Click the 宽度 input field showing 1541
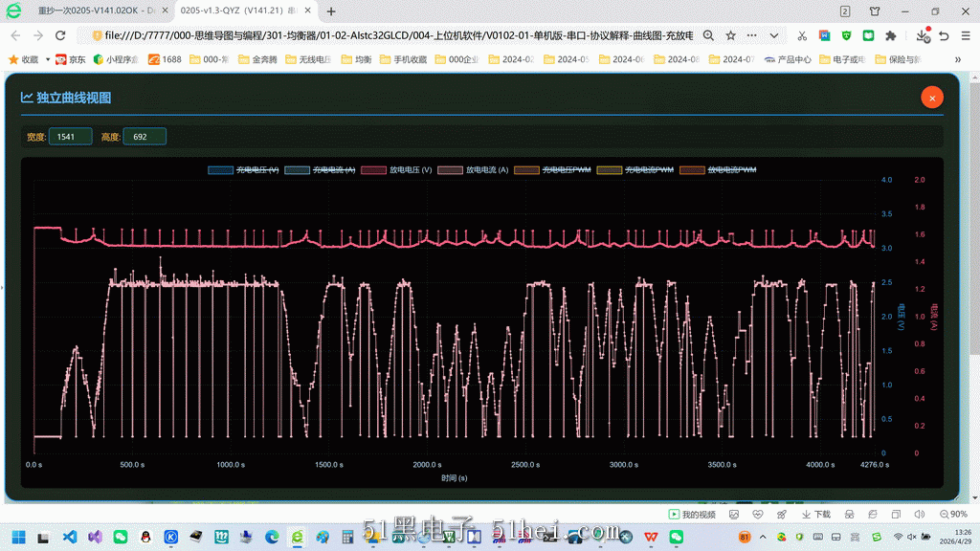The height and width of the screenshot is (551, 980). [70, 137]
